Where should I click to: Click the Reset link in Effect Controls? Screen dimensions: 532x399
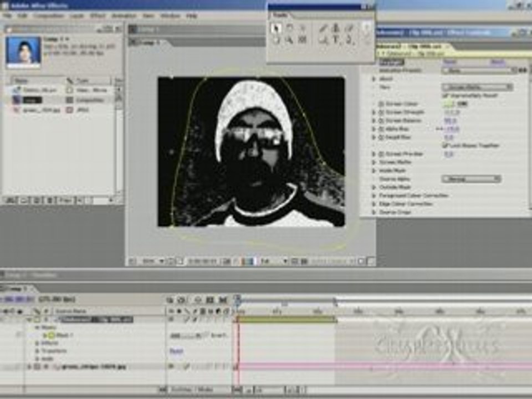tap(450, 62)
